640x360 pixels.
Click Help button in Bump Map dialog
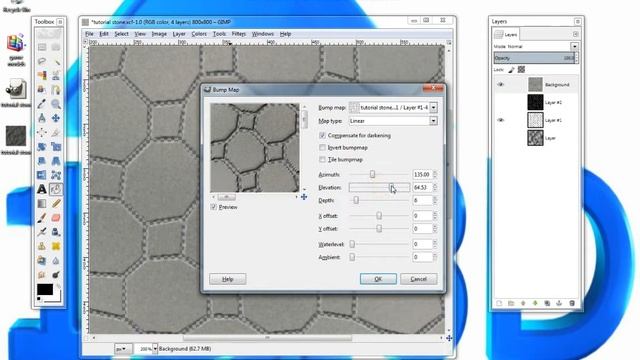point(227,279)
